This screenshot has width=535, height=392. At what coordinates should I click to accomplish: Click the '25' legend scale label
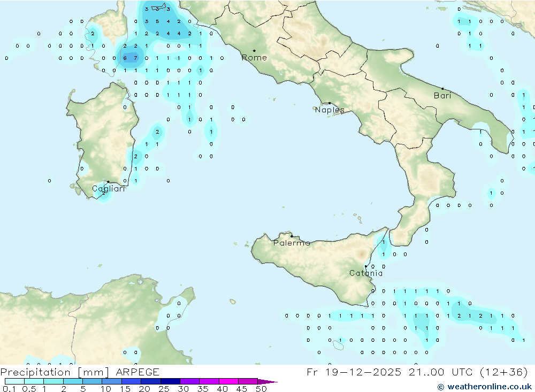[x=164, y=389]
